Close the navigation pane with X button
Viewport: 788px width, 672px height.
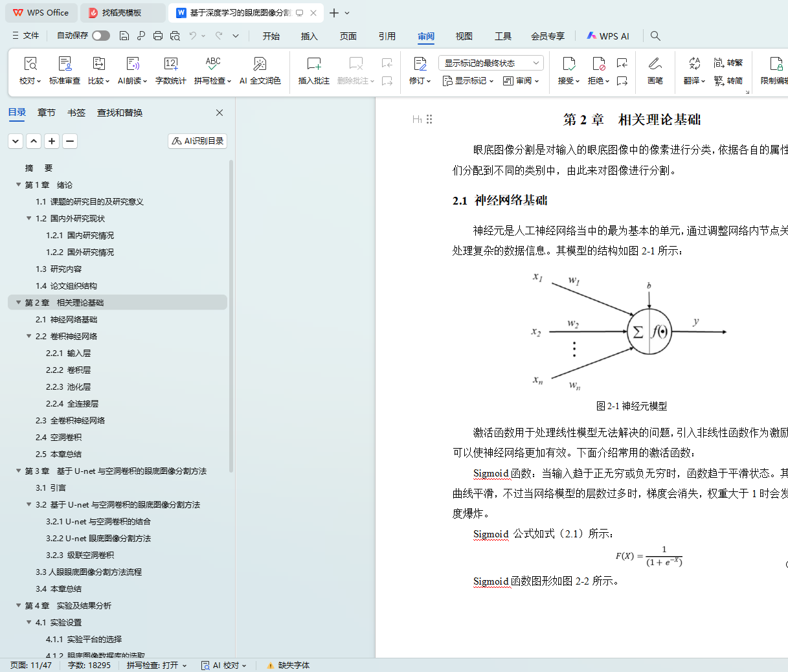(x=220, y=113)
